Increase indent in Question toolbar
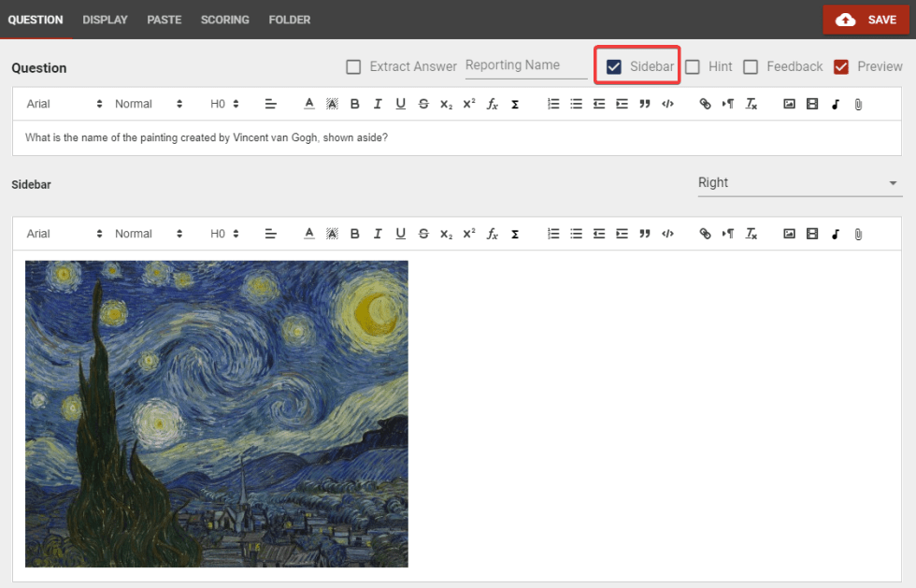 622,104
